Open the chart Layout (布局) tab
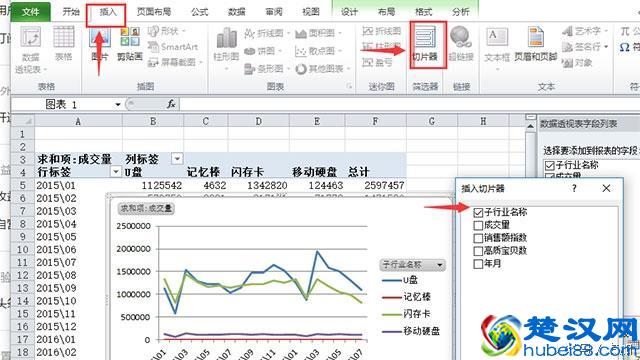The image size is (640, 360). click(386, 12)
